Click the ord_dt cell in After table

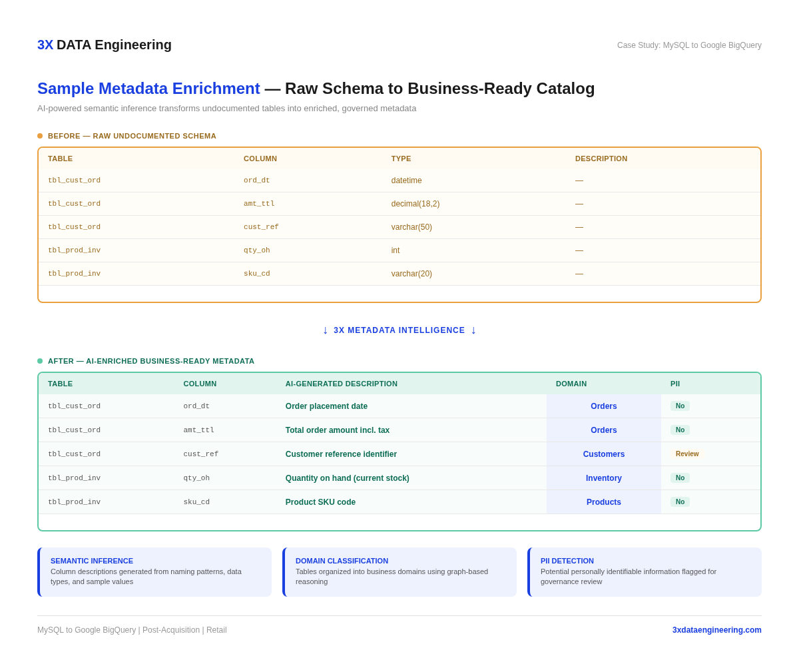pos(196,406)
